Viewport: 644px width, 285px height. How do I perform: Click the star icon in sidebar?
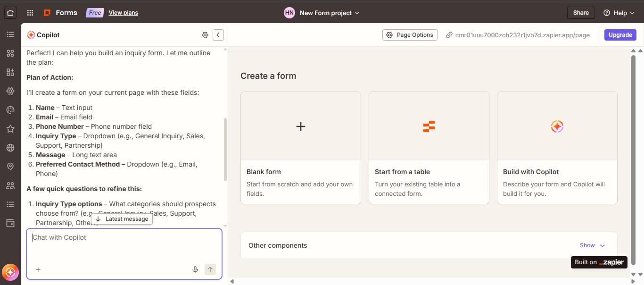click(10, 129)
